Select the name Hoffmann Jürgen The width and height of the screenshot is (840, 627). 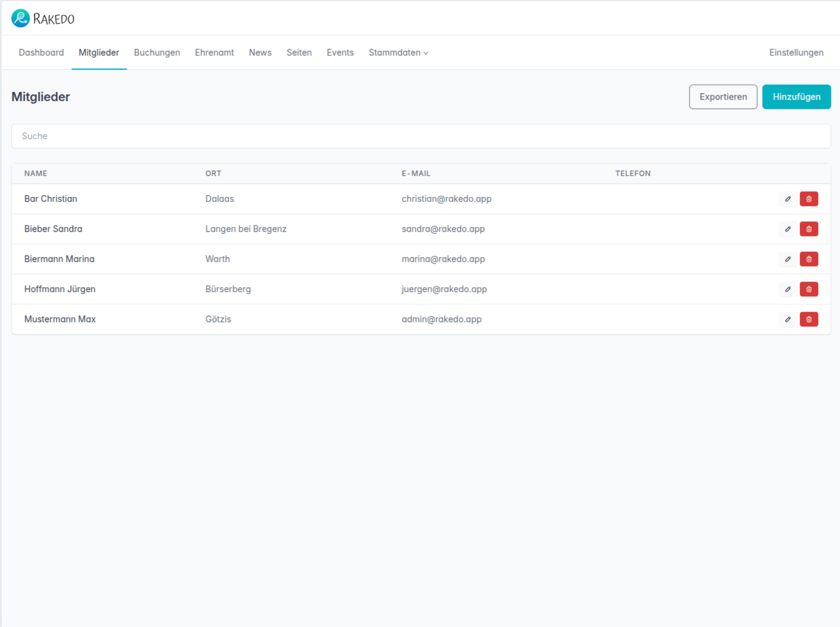pyautogui.click(x=60, y=289)
